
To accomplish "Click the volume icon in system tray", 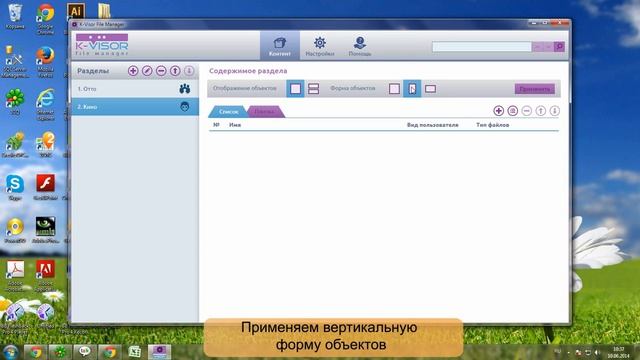I will coord(597,352).
